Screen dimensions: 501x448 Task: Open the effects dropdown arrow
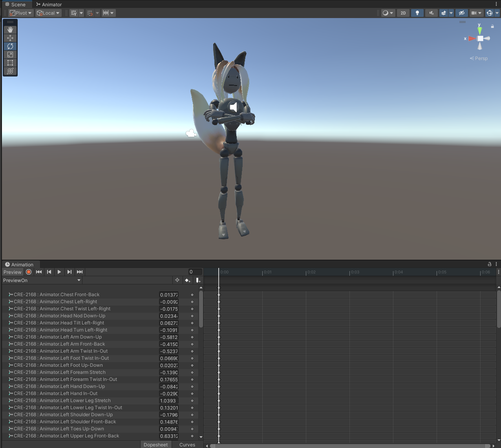pos(451,13)
